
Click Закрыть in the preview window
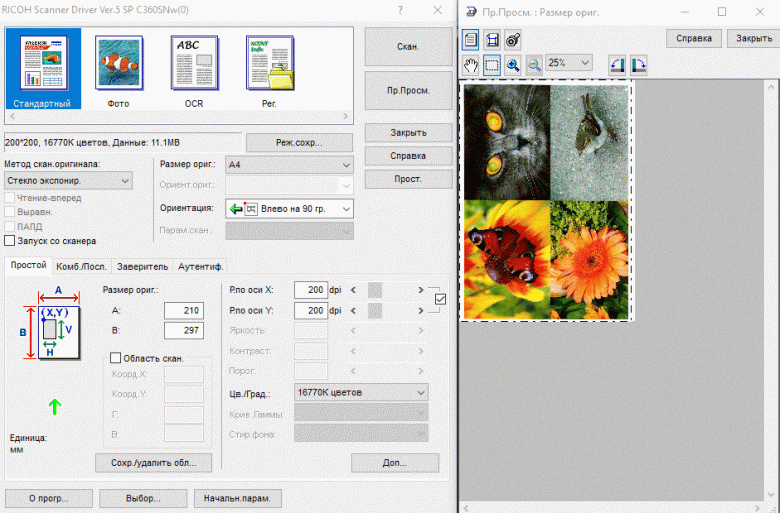(754, 38)
